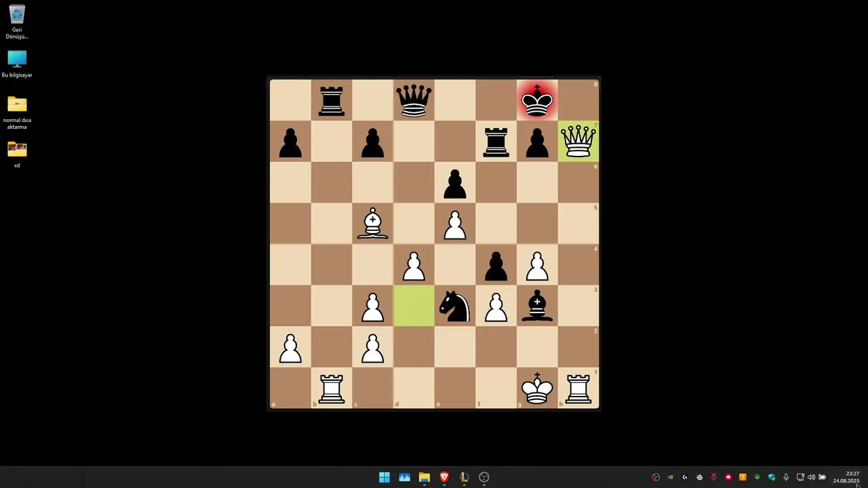Viewport: 868px width, 488px height.
Task: Open the NVIDIA tray icon
Action: click(670, 477)
